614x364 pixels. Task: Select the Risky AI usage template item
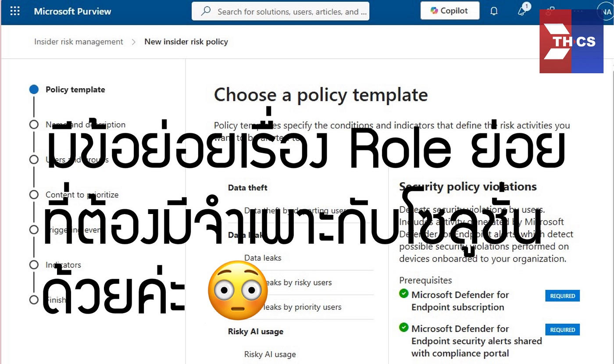tap(270, 354)
